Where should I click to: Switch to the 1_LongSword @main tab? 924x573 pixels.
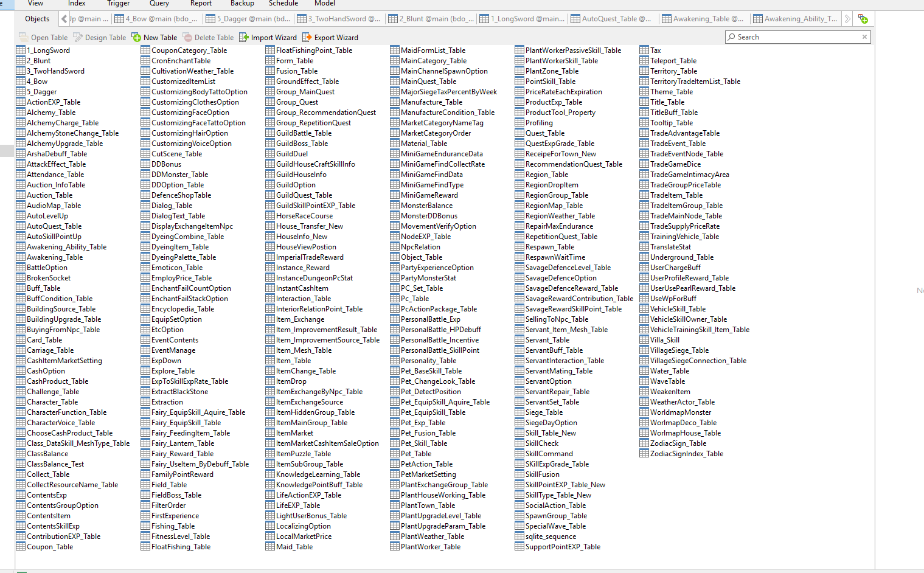point(521,19)
